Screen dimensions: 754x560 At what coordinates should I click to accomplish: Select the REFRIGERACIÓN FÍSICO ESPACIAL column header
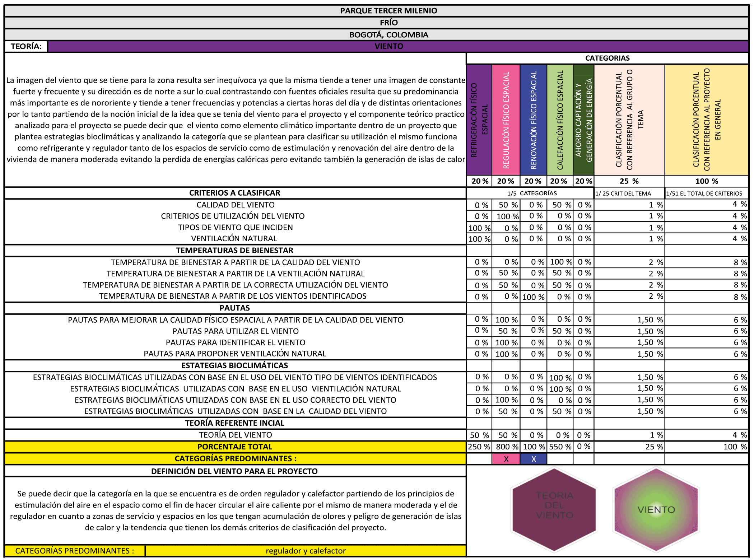coord(479,120)
